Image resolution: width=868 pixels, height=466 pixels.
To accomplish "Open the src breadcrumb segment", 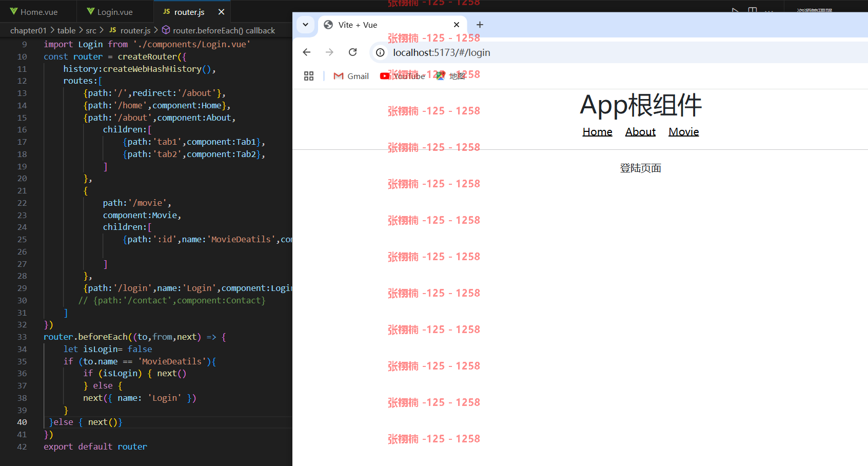I will [x=91, y=30].
